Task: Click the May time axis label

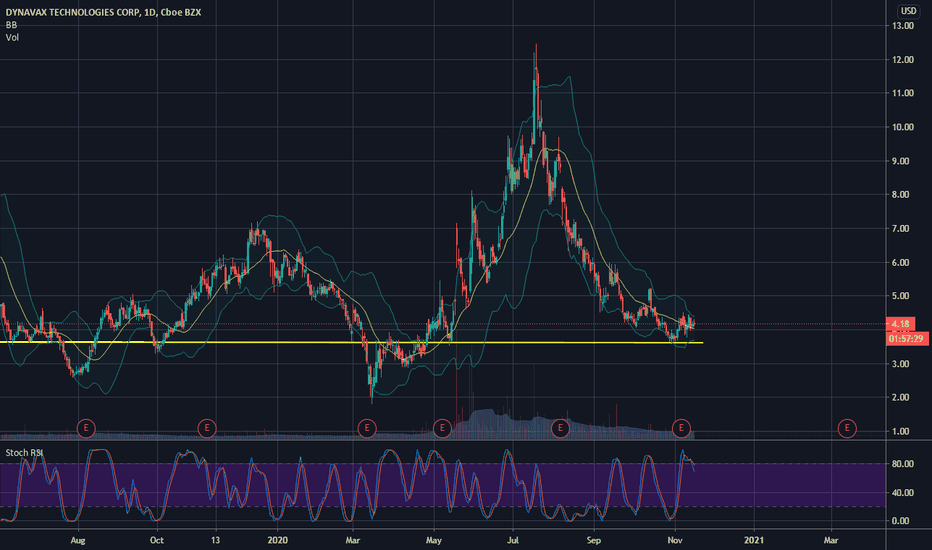Action: tap(434, 540)
